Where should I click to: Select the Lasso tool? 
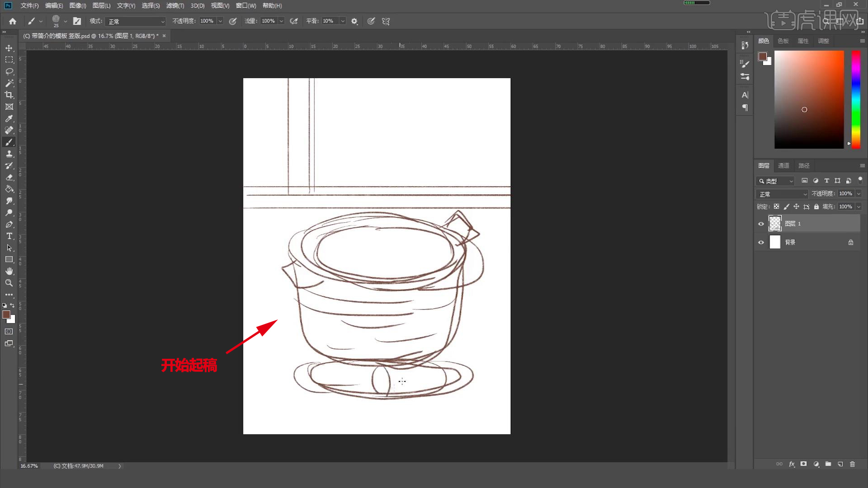tap(9, 71)
